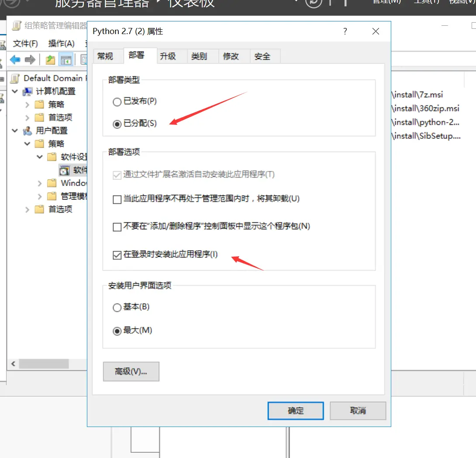Expand the Windows settings tree node

pos(40,183)
